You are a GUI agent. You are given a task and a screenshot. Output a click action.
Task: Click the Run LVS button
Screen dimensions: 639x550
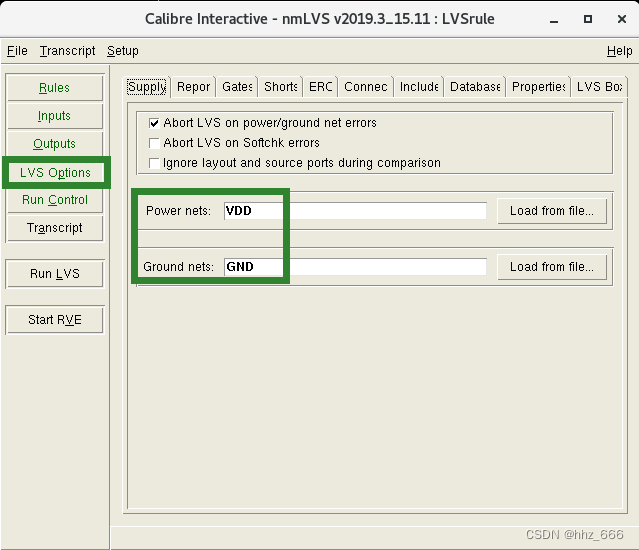[54, 274]
